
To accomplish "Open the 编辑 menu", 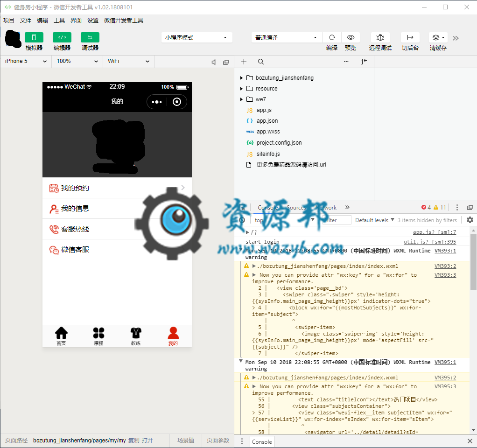I will pyautogui.click(x=42, y=21).
